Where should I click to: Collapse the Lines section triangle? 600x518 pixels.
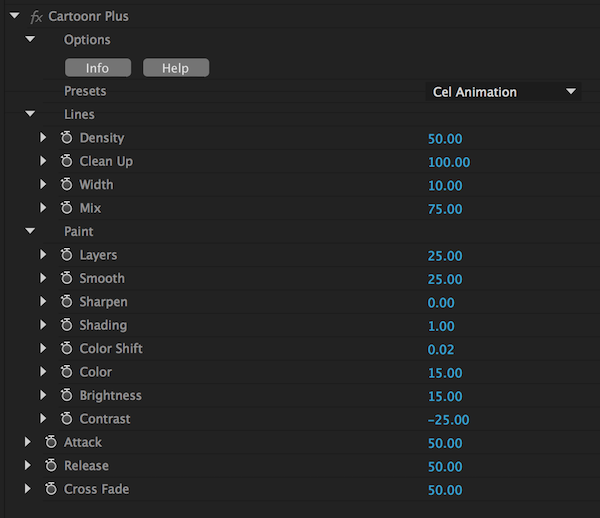[30, 115]
